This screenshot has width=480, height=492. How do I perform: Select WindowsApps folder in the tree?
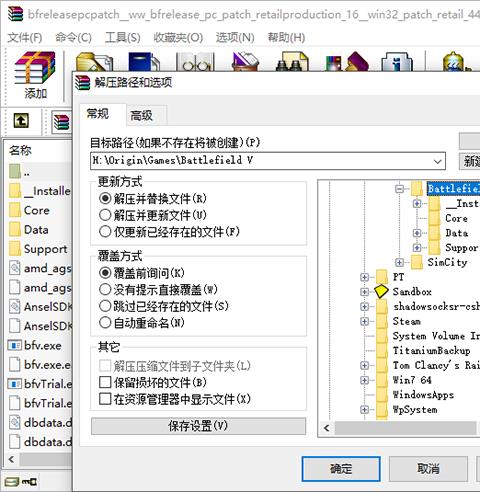coord(423,395)
